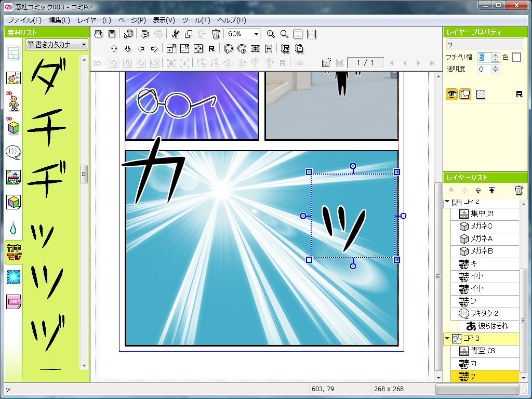Viewport: 532px width, 399px height.
Task: Increase 透明度 with up spinner
Action: pos(495,67)
